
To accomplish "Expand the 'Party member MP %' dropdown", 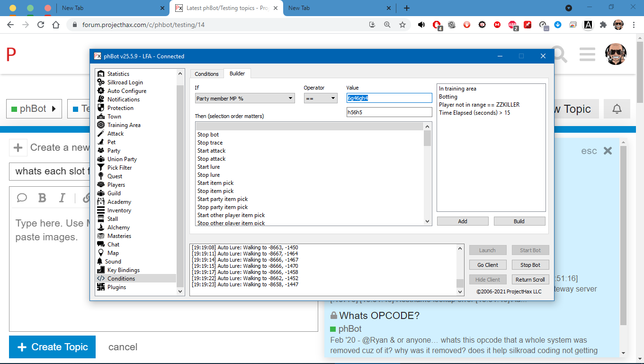I will pos(245,99).
